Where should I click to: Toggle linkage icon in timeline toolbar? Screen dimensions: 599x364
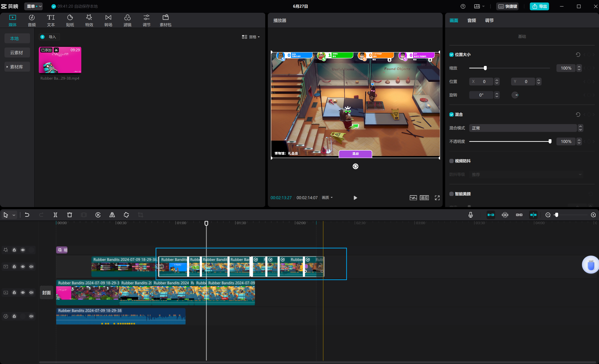(519, 215)
